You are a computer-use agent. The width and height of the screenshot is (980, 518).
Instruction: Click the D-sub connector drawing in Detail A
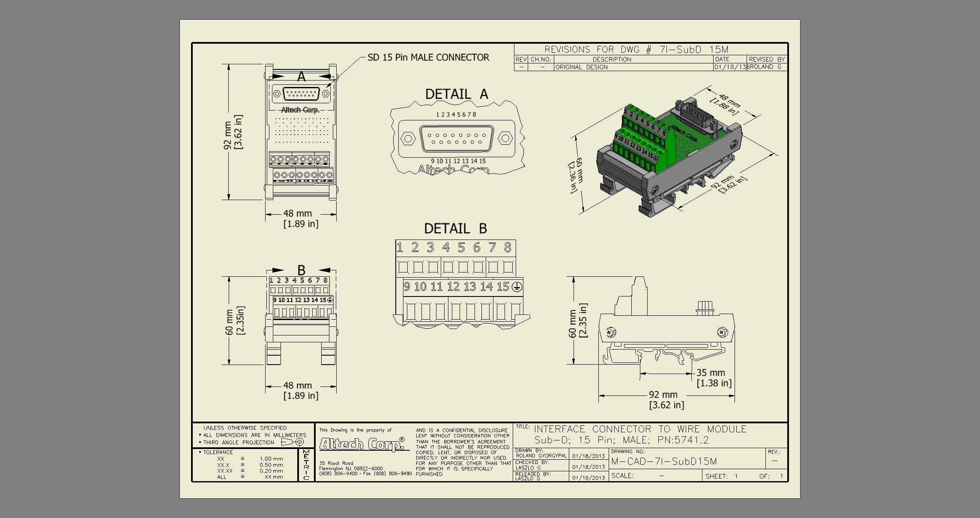pyautogui.click(x=457, y=138)
